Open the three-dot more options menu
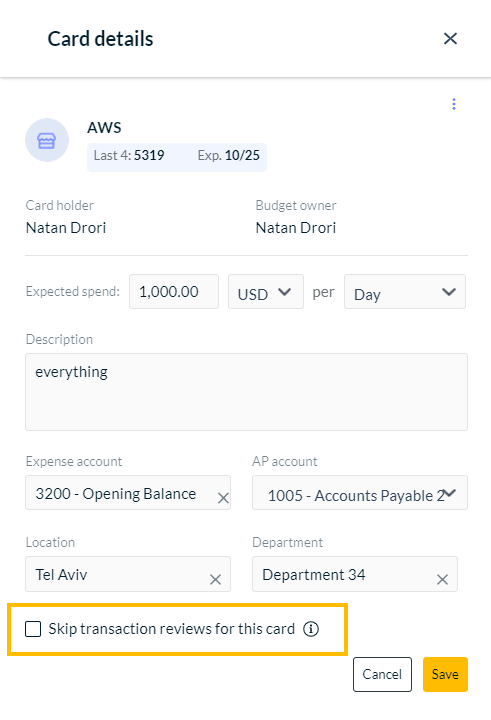The image size is (491, 720). [x=454, y=104]
